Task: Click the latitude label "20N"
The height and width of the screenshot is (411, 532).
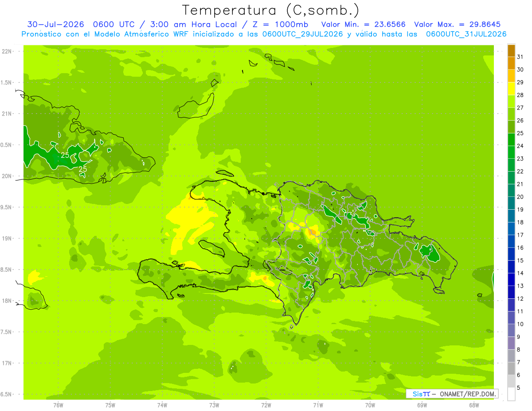Action: [x=7, y=176]
